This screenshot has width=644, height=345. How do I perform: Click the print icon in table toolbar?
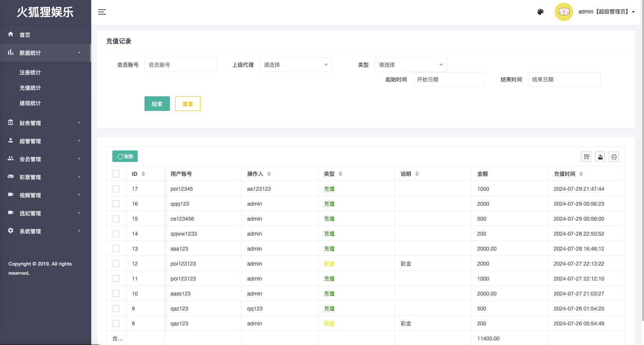614,157
